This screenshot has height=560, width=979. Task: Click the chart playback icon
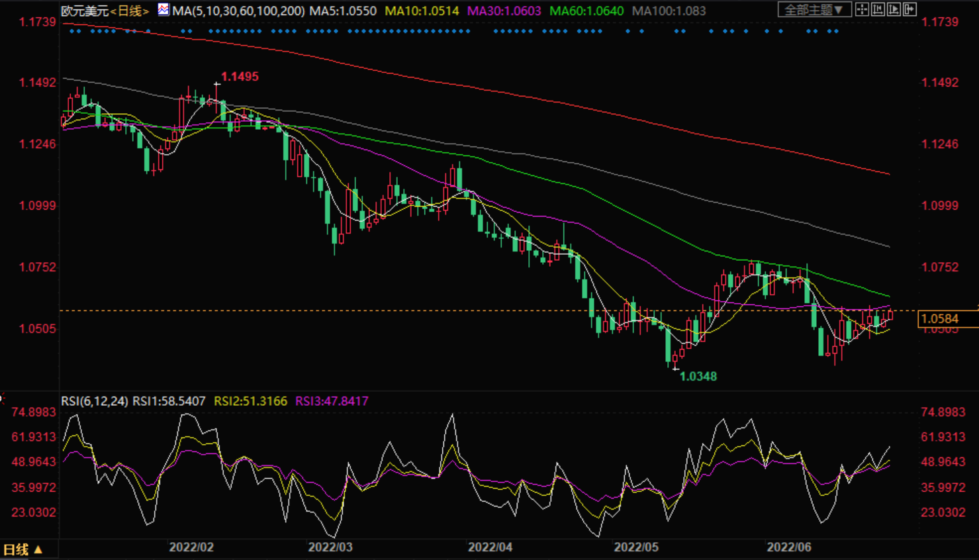(894, 9)
